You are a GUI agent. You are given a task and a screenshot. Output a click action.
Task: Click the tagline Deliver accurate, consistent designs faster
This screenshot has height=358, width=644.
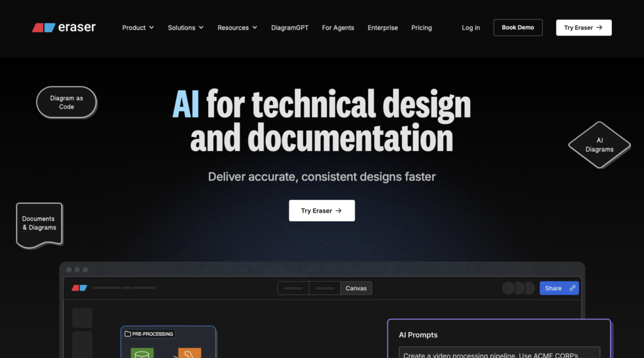(x=321, y=177)
